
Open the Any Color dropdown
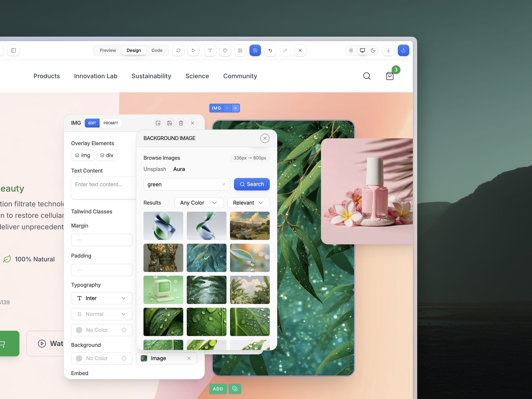pos(199,203)
